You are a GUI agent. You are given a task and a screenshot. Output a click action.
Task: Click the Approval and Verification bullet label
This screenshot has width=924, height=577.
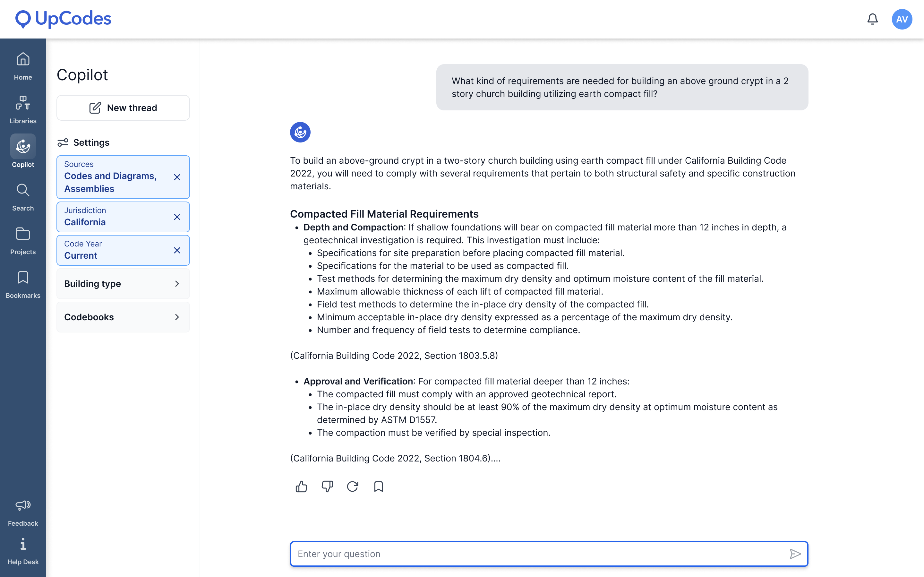tap(358, 381)
